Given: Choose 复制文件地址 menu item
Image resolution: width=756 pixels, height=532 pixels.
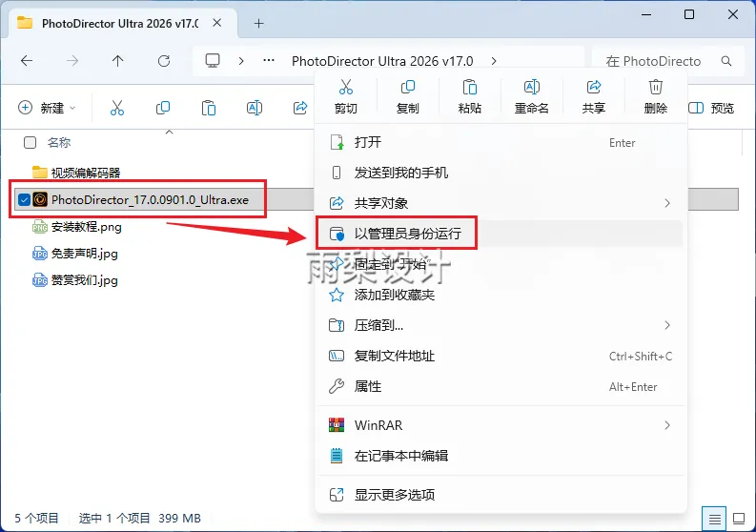Looking at the screenshot, I should pyautogui.click(x=501, y=356).
